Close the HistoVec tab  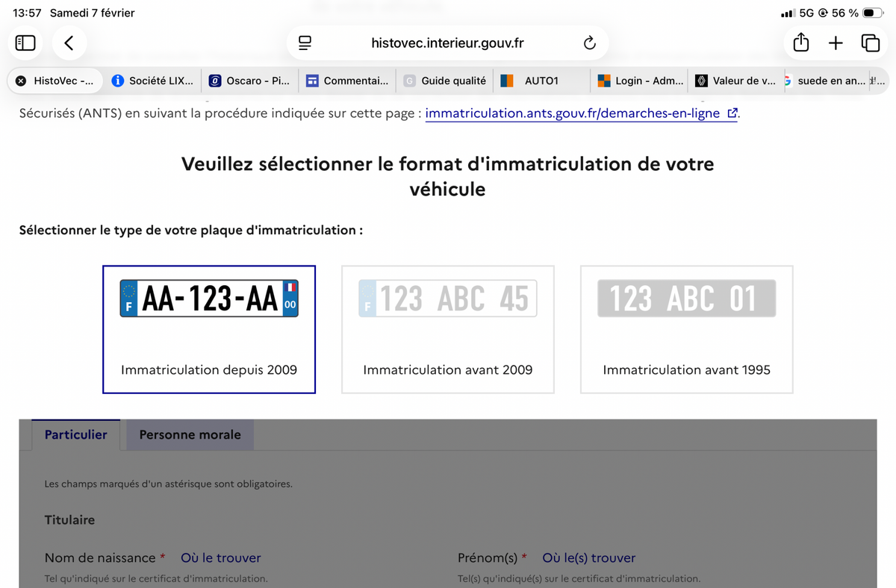(x=21, y=81)
